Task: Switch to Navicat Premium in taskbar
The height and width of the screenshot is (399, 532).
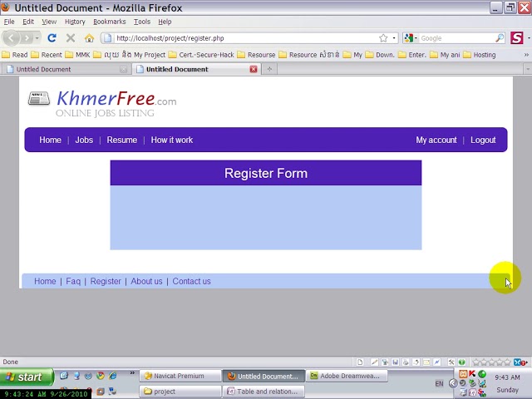Action: click(x=180, y=376)
